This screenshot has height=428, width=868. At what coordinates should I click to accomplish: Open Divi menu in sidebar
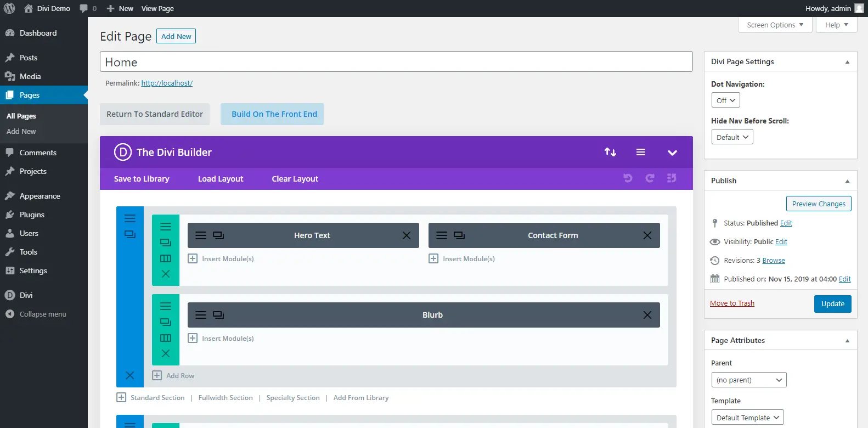pyautogui.click(x=44, y=295)
